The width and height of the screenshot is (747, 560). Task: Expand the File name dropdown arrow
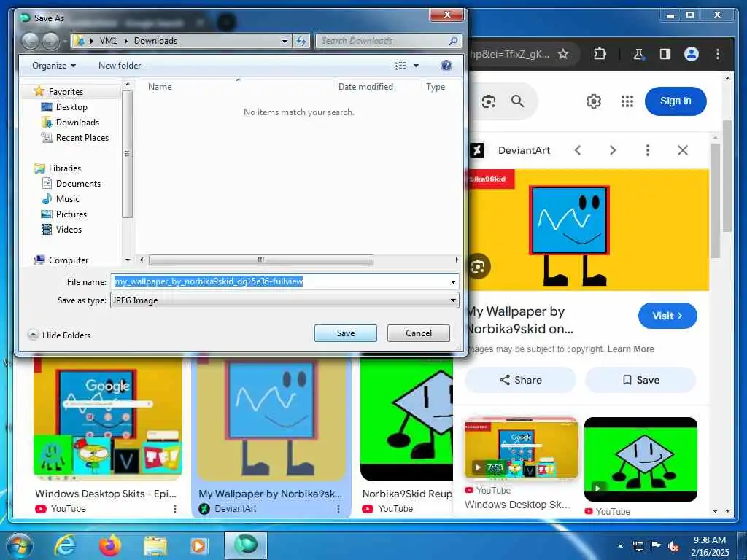click(x=453, y=282)
